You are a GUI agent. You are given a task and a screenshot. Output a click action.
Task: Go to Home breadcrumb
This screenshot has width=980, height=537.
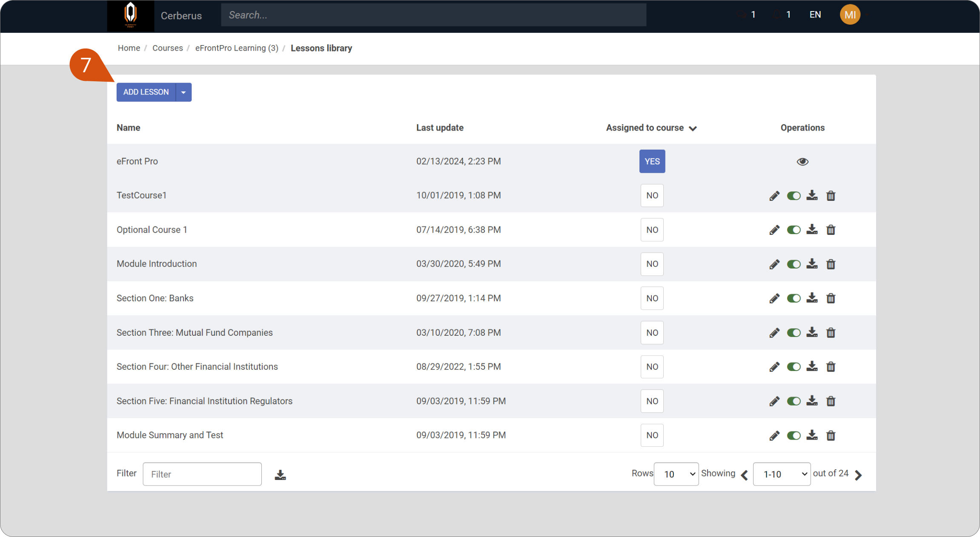point(129,48)
